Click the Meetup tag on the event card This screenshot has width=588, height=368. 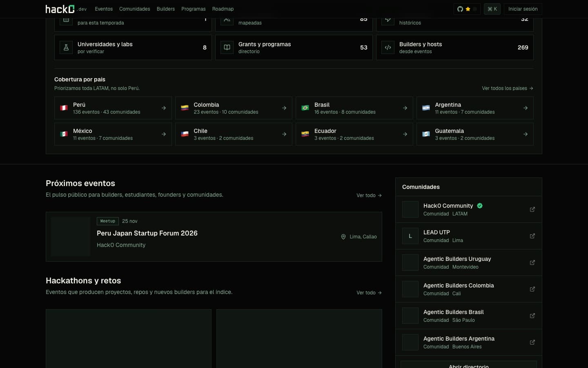point(108,221)
